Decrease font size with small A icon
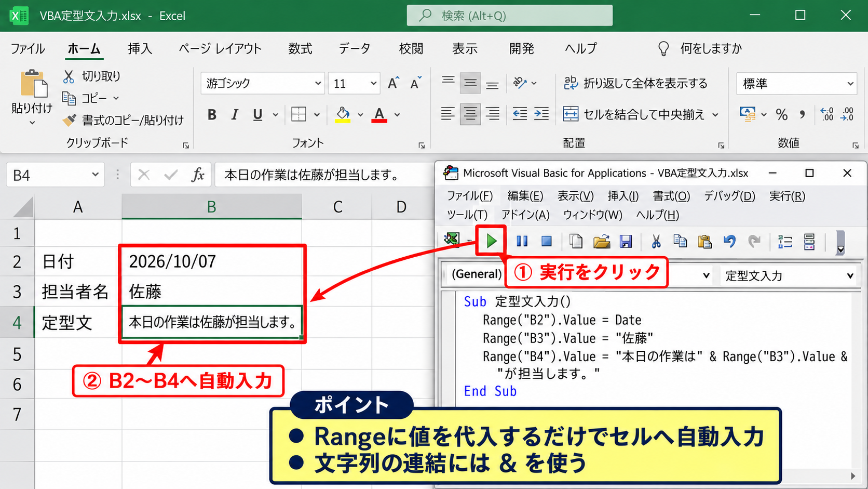868x489 pixels. [416, 83]
